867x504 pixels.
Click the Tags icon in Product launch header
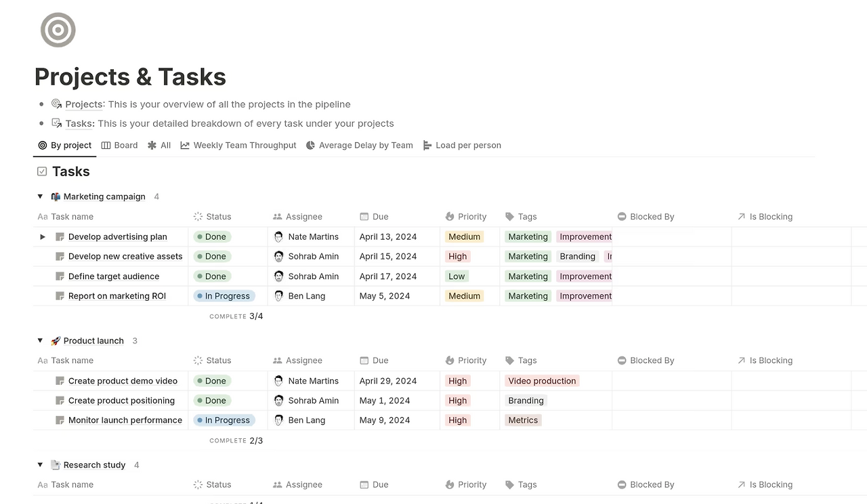509,360
